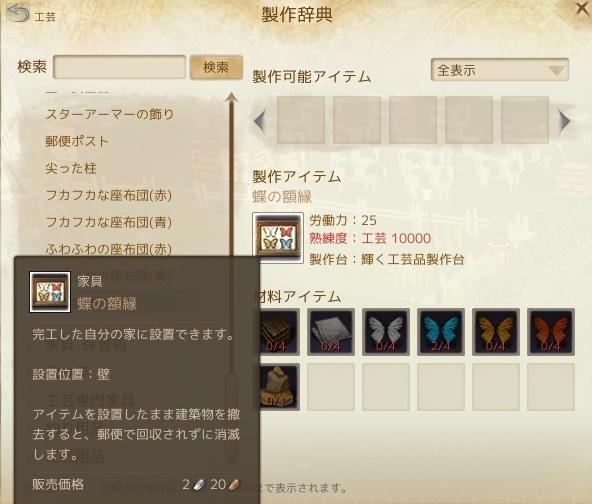Click the 検索 search button

click(x=216, y=67)
